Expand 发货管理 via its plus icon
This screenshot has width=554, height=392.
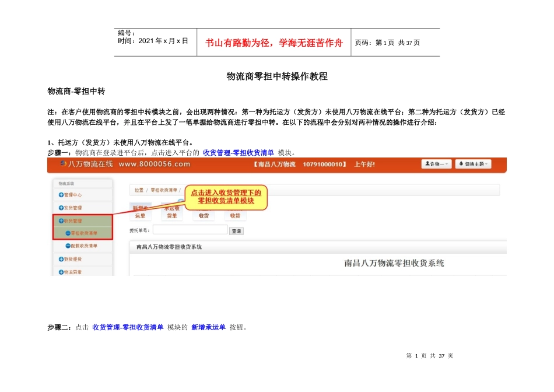point(61,208)
